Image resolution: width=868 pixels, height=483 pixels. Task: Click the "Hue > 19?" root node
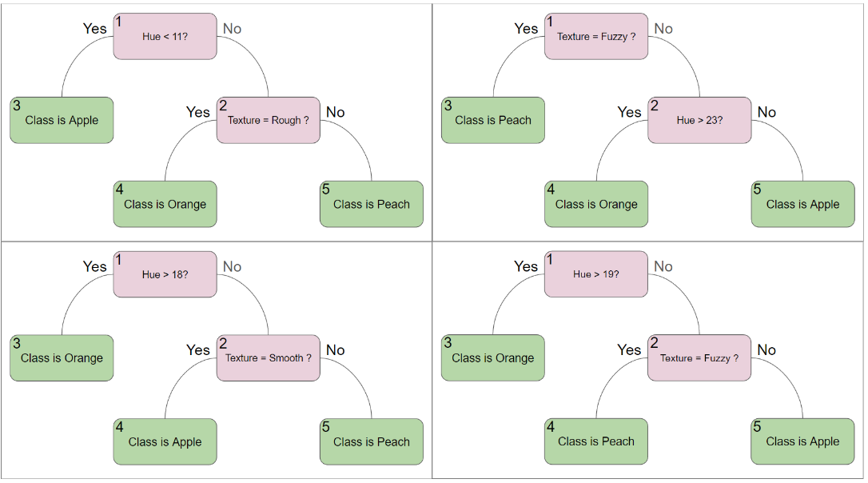596,274
